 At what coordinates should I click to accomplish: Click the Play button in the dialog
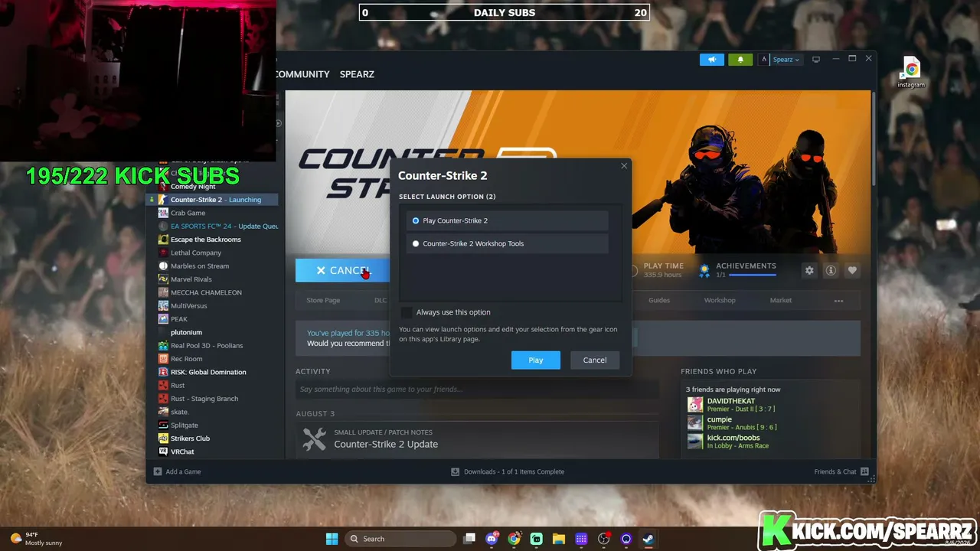pyautogui.click(x=536, y=360)
